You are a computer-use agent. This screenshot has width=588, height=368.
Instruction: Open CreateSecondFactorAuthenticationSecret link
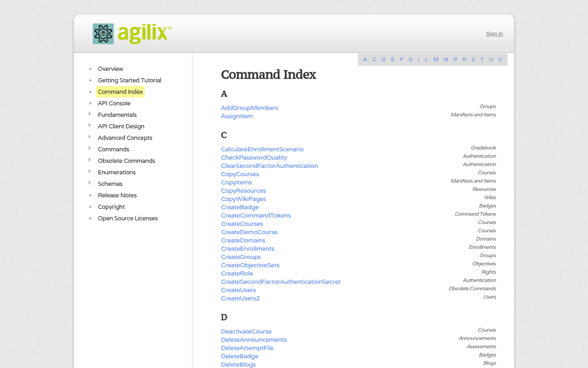281,282
